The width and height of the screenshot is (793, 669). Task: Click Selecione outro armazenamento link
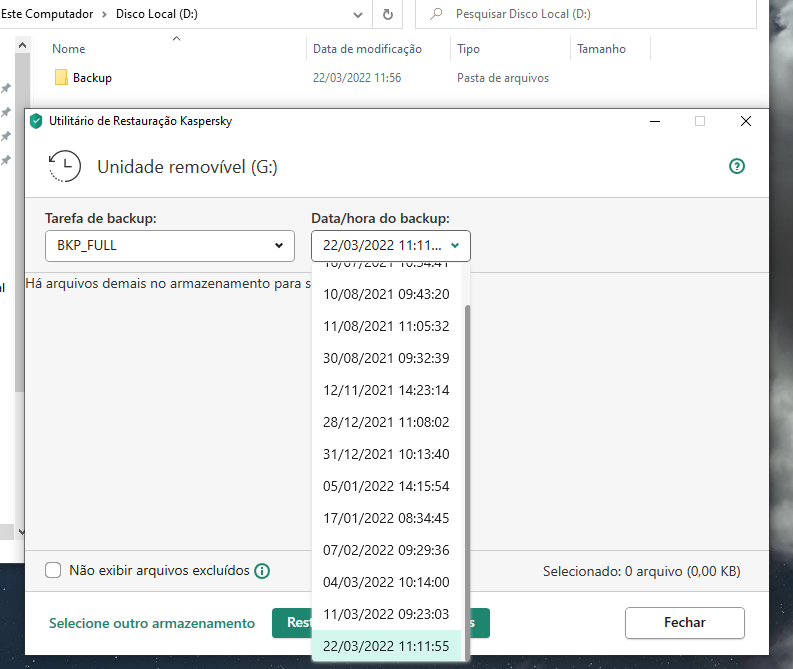coord(152,623)
